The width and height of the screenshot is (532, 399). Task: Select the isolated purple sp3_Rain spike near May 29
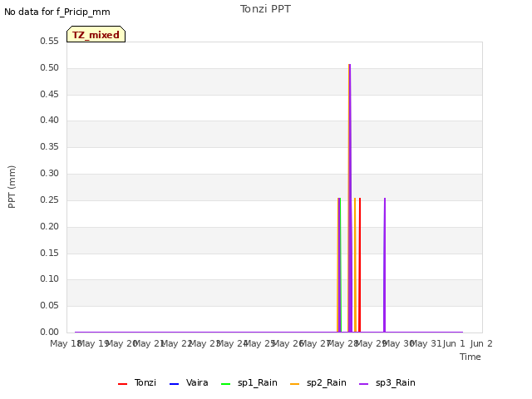click(385, 265)
